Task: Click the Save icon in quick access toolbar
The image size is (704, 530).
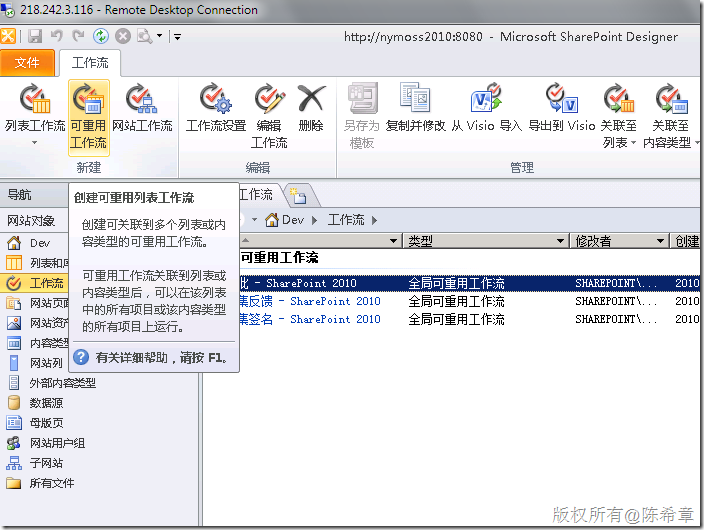Action: 35,36
